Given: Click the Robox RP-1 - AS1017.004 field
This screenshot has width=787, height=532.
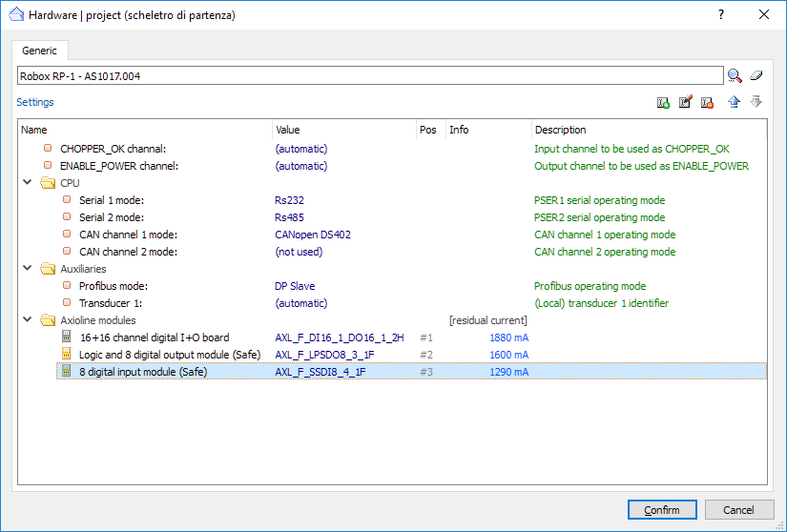Looking at the screenshot, I should point(370,76).
